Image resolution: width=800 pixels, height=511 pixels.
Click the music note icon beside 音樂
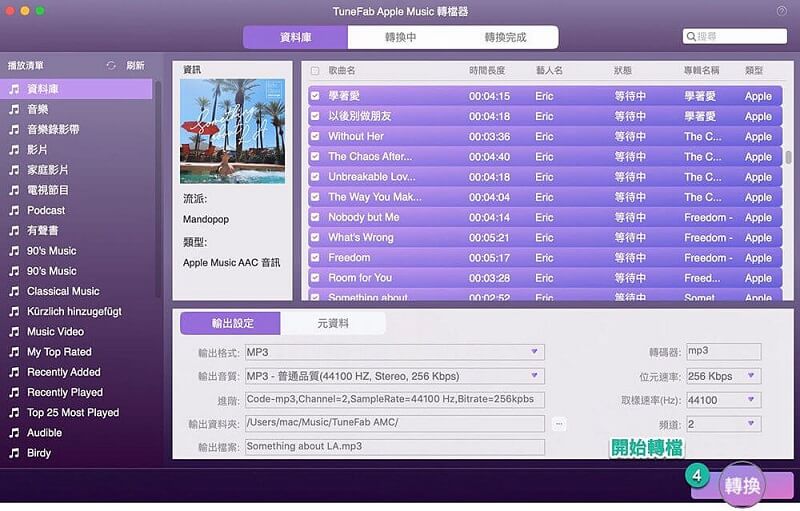pyautogui.click(x=14, y=109)
